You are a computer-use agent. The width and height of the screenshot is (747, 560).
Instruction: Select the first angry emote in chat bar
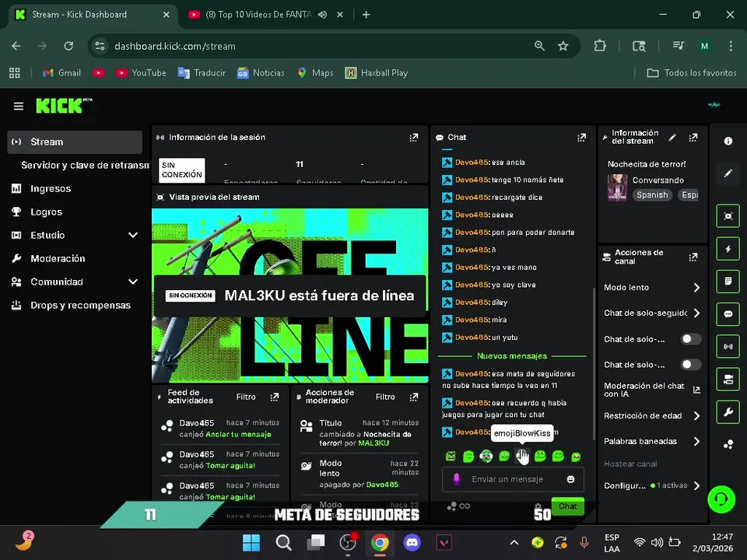[451, 457]
